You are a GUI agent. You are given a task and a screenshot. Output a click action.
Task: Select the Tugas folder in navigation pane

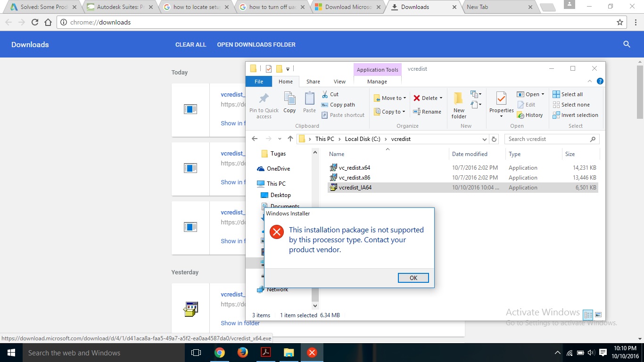tap(273, 154)
